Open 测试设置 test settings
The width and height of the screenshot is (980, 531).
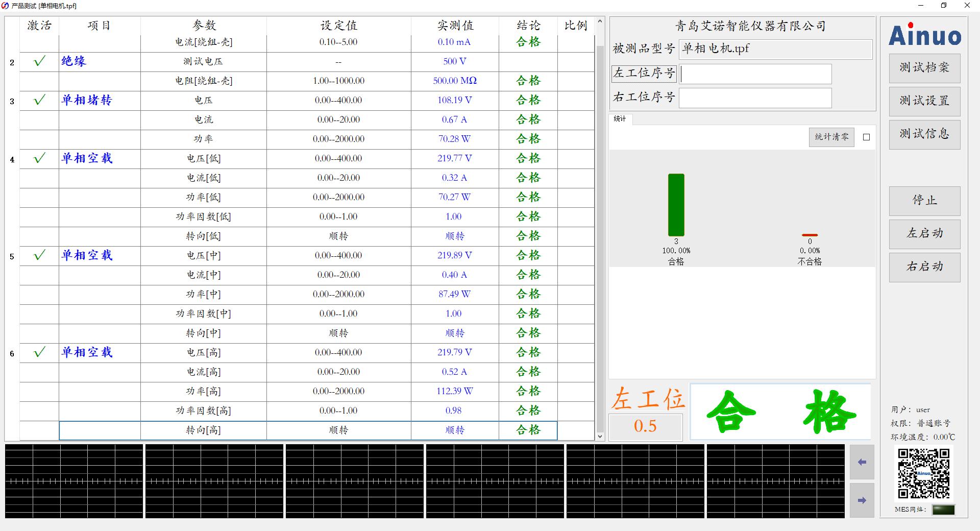(x=924, y=101)
